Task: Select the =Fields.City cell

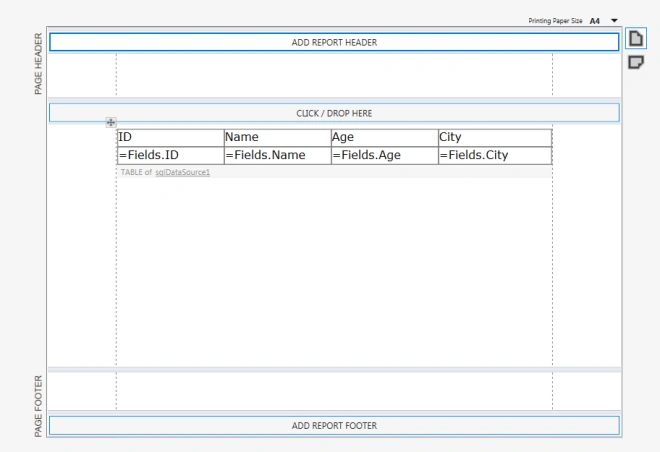Action: click(x=495, y=156)
